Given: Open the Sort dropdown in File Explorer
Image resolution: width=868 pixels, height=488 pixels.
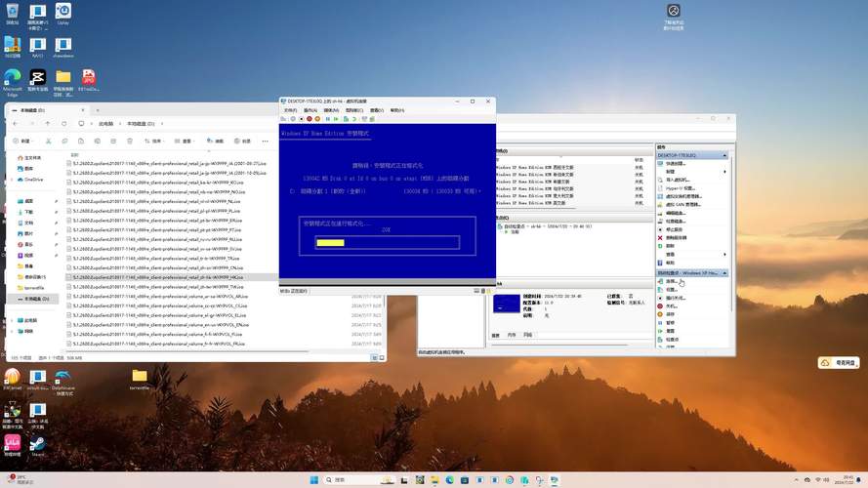Looking at the screenshot, I should tap(153, 142).
